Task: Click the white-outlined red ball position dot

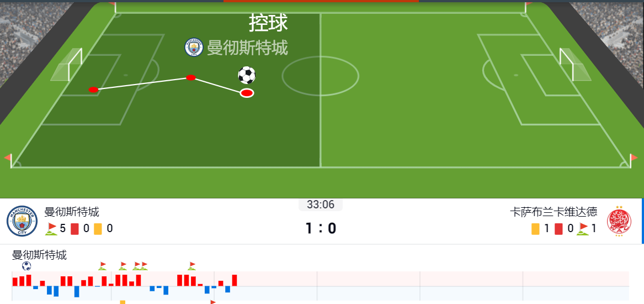Action: click(x=247, y=93)
